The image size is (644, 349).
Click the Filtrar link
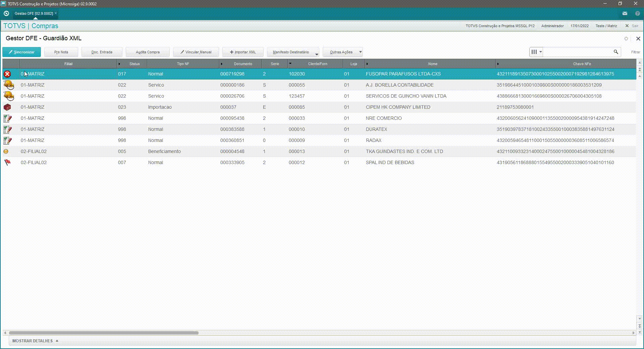(635, 52)
